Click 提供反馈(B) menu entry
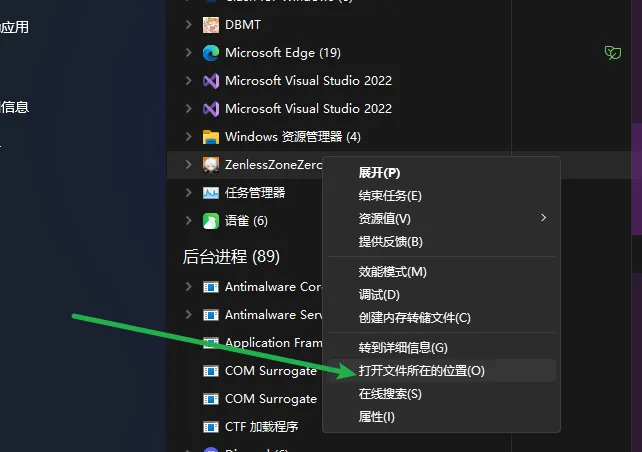The height and width of the screenshot is (452, 642). tap(441, 242)
